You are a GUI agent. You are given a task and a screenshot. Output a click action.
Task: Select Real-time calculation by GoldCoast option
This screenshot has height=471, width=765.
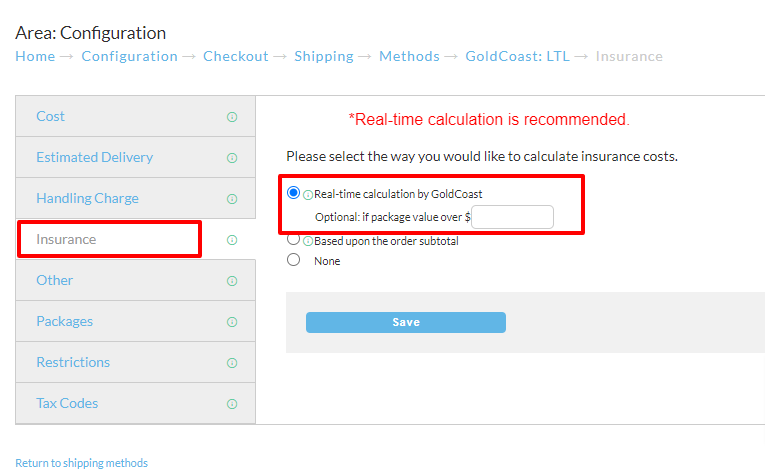pos(293,193)
